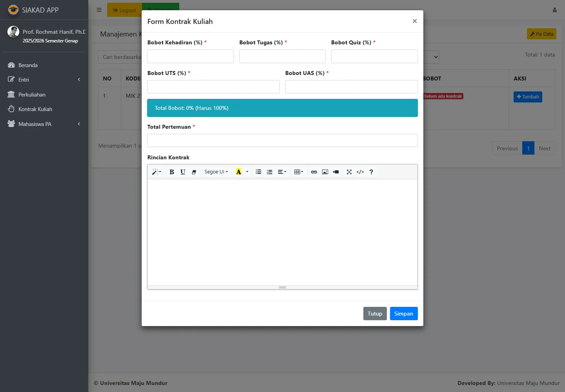Open the editor help via question mark

point(371,172)
